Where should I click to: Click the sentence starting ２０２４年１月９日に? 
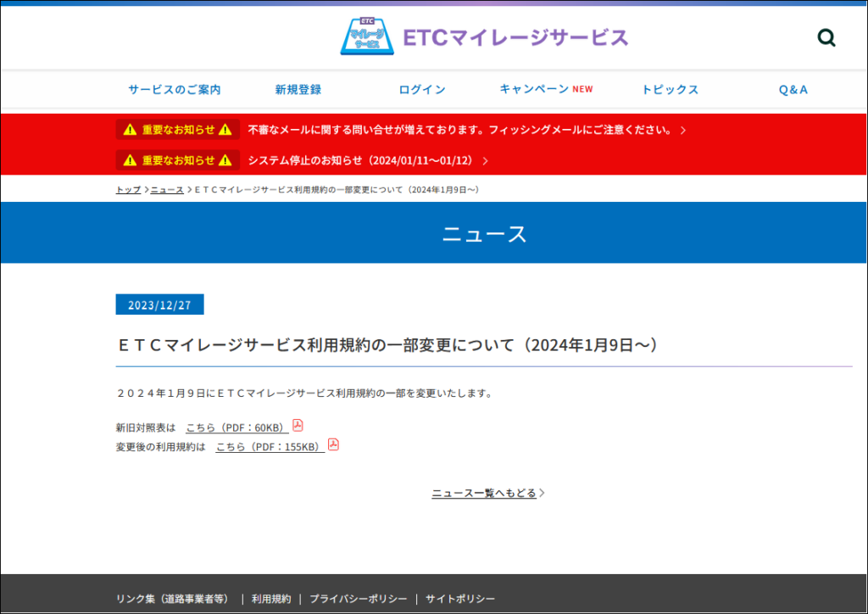[304, 394]
